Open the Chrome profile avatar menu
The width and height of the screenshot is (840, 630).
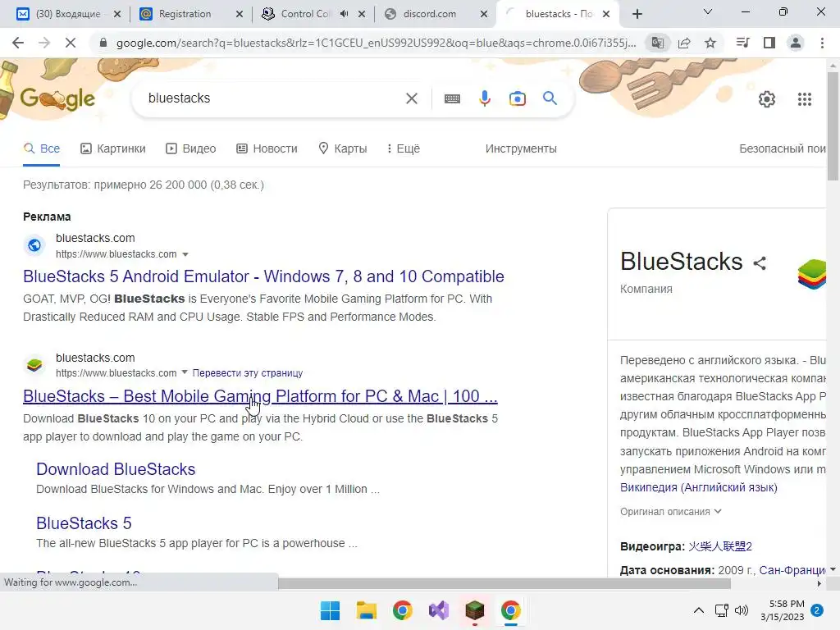[x=796, y=43]
